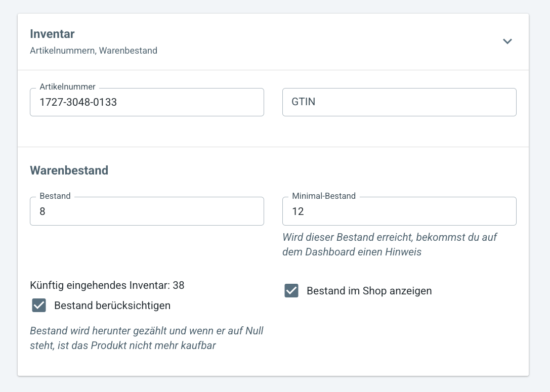
Task: Click the 'Bestand wird herunter gezählt' hint text
Action: 147,338
